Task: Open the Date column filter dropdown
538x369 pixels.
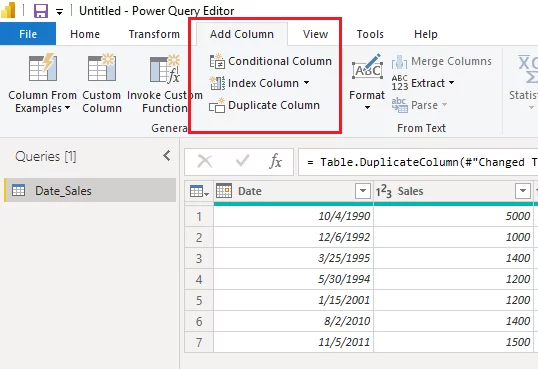Action: pyautogui.click(x=362, y=191)
